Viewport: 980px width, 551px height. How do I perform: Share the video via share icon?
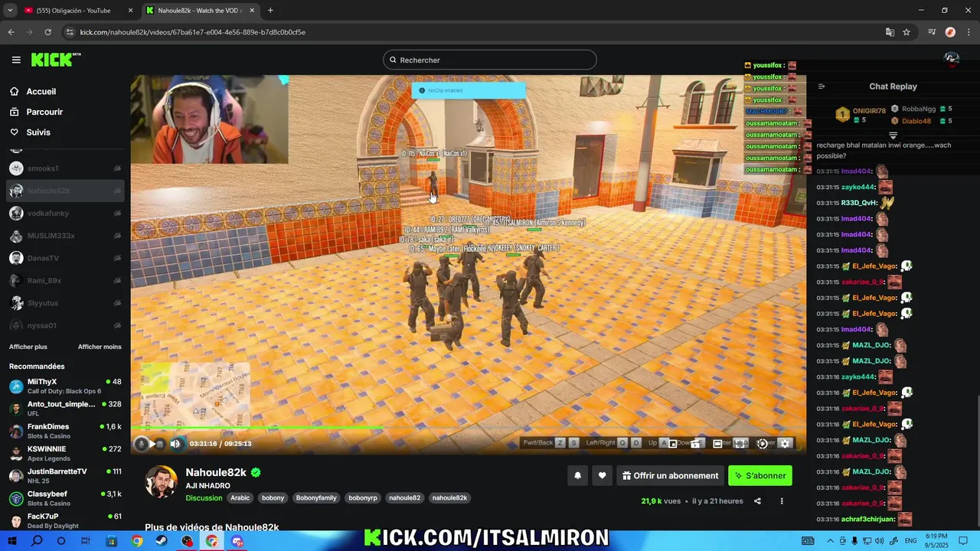coord(757,501)
